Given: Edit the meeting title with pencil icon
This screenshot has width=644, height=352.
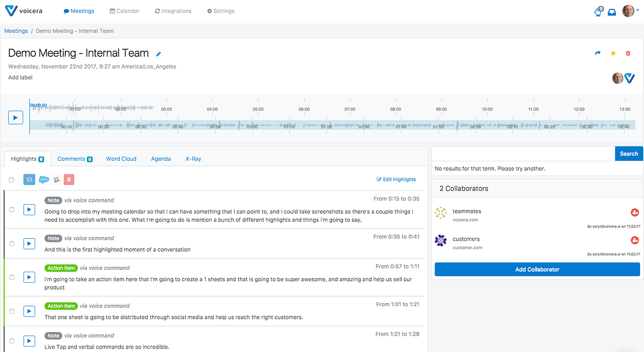Looking at the screenshot, I should [x=158, y=54].
